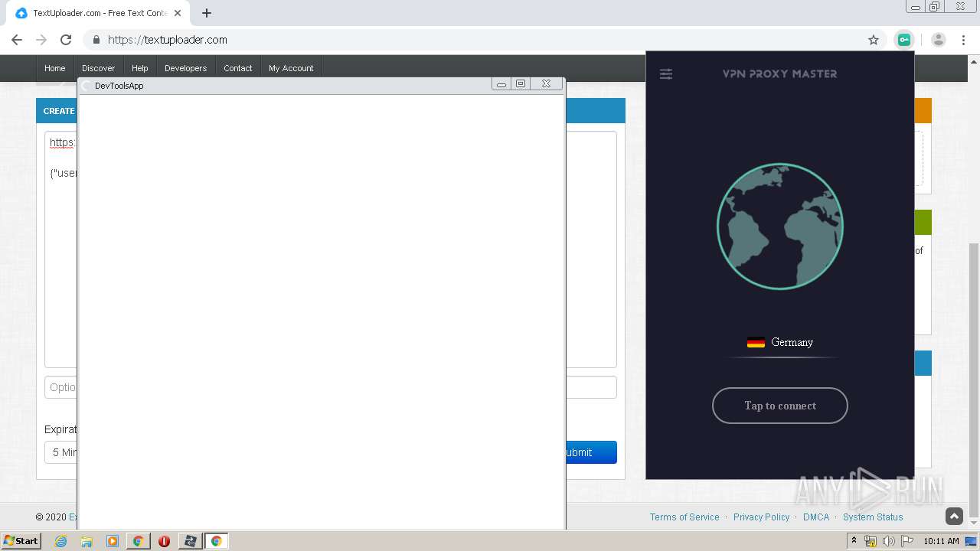The height and width of the screenshot is (551, 980).
Task: Open the Discover menu item
Action: tap(99, 68)
